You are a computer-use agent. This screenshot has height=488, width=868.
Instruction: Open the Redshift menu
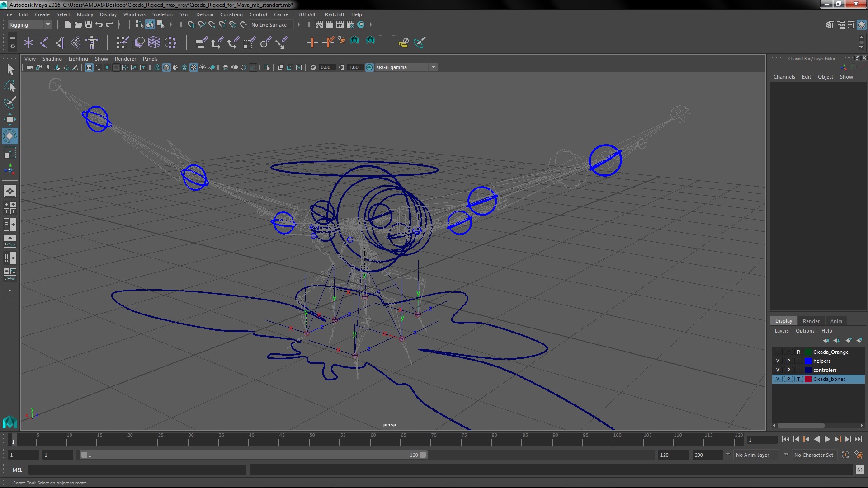[334, 14]
